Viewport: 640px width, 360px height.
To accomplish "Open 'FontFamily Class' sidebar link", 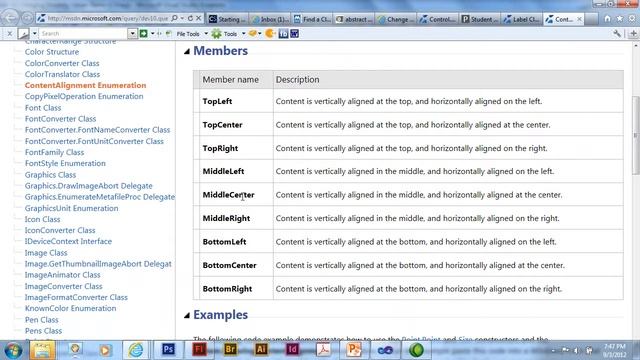I will [54, 152].
